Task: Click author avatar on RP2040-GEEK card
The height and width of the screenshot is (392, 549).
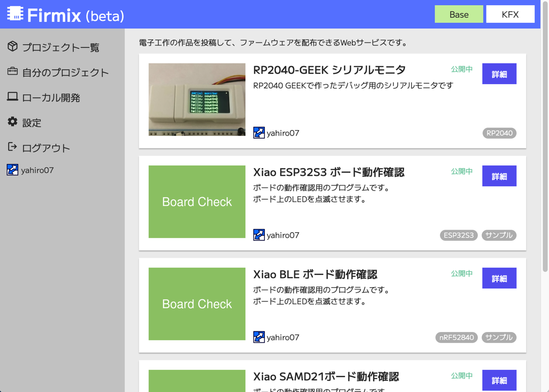Action: [x=259, y=133]
